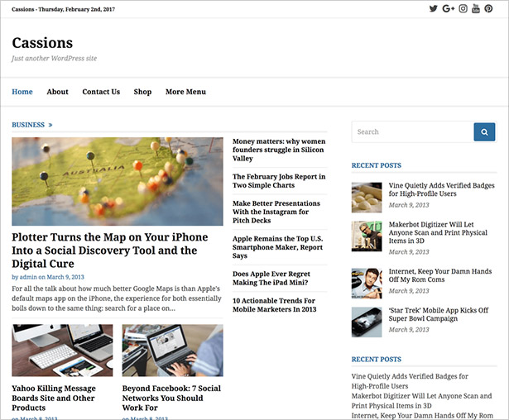509x420 pixels.
Task: Open the laptop Facebook user thumbnail
Action: (x=173, y=351)
